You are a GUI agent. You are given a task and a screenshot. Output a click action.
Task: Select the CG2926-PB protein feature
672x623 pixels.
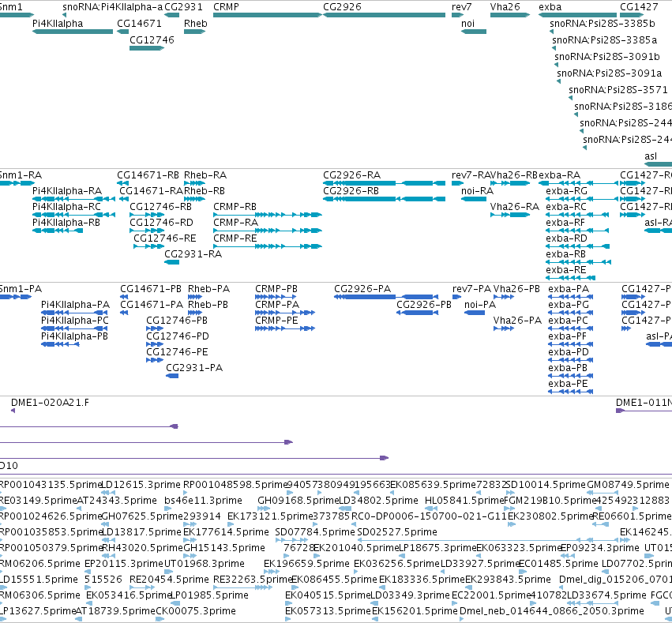click(x=418, y=313)
